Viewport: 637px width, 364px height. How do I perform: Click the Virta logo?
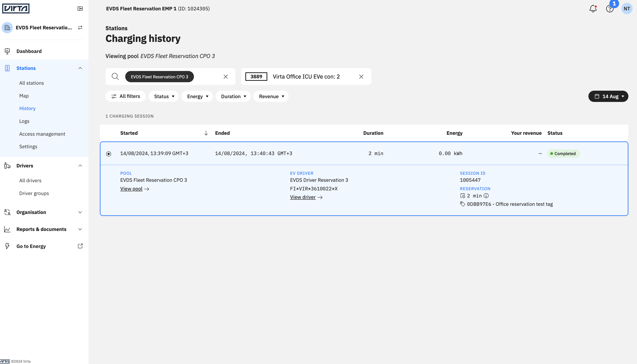pyautogui.click(x=16, y=9)
